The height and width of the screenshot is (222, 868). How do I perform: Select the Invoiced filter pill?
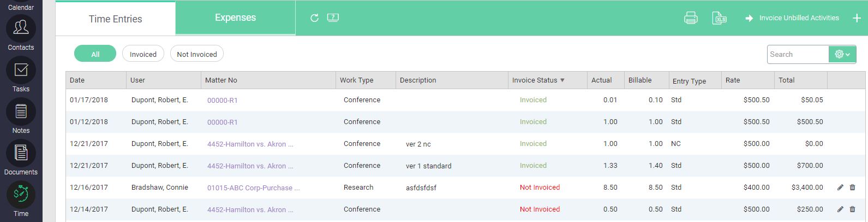143,54
